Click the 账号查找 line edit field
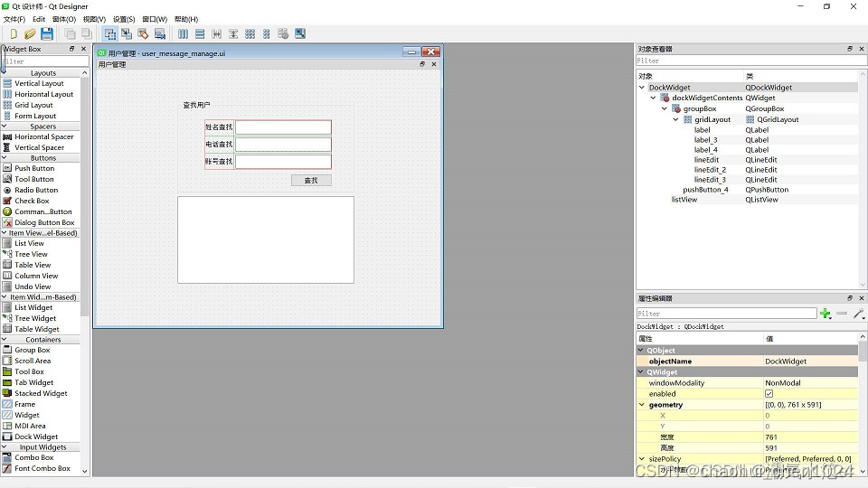 point(283,162)
